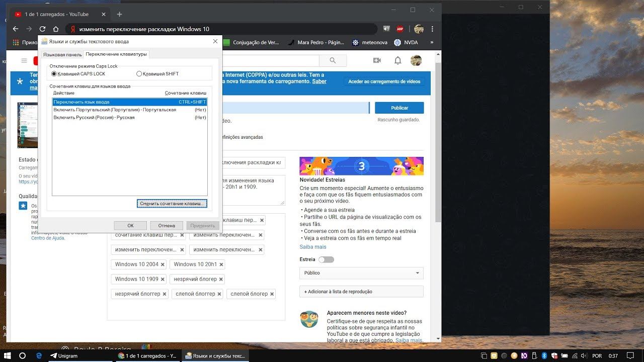Select 'Включить Португальский (Португалия)' row
The width and height of the screenshot is (644, 362).
[x=130, y=110]
